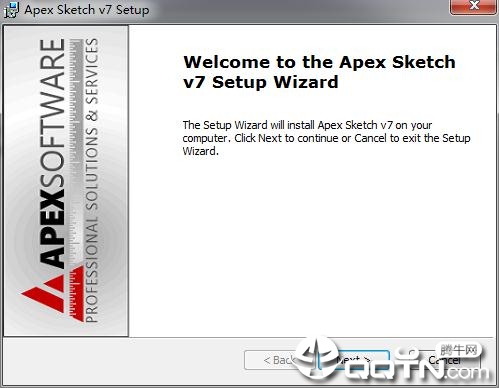
Task: Click the Welcome to the Apex Sketch heading
Action: point(319,62)
